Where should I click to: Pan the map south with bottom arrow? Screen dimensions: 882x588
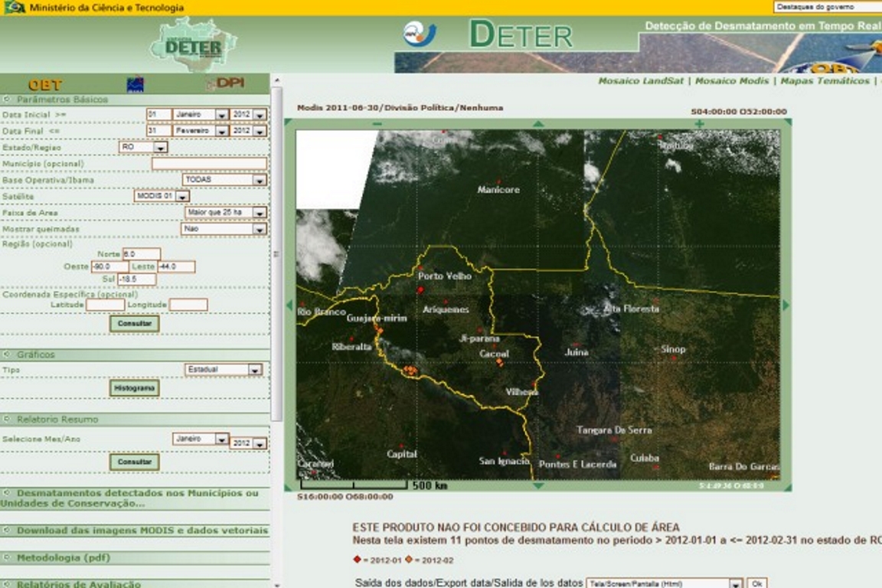coord(538,485)
